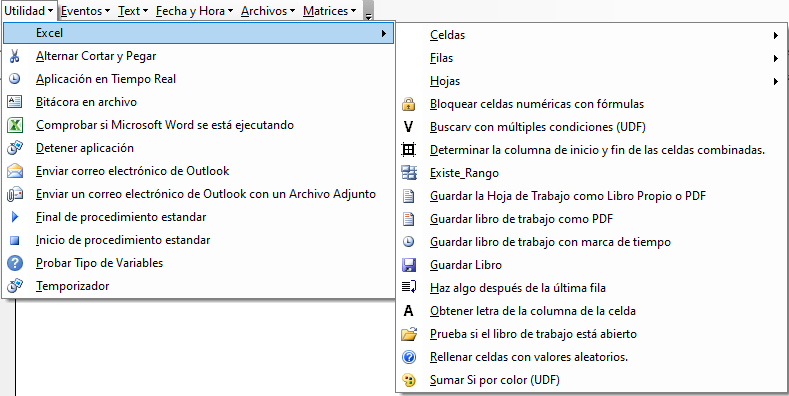Click the clock icon for Aplicación en Tiempo Real
This screenshot has width=789, height=396.
coord(15,79)
